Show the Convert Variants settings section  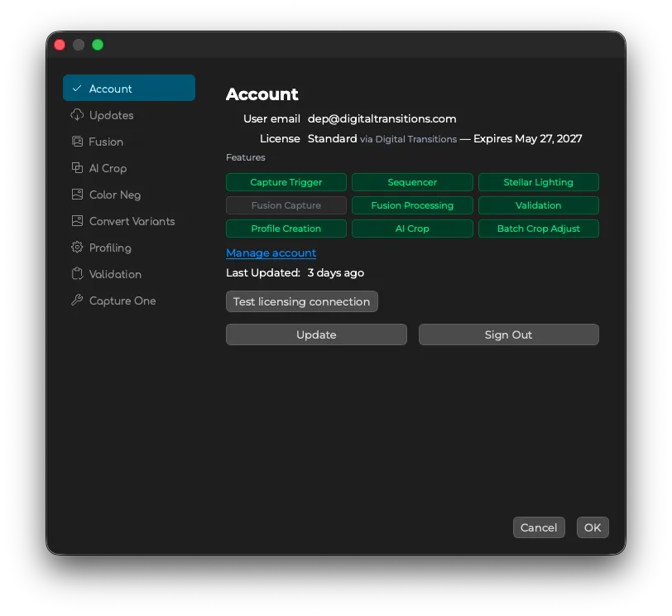132,221
